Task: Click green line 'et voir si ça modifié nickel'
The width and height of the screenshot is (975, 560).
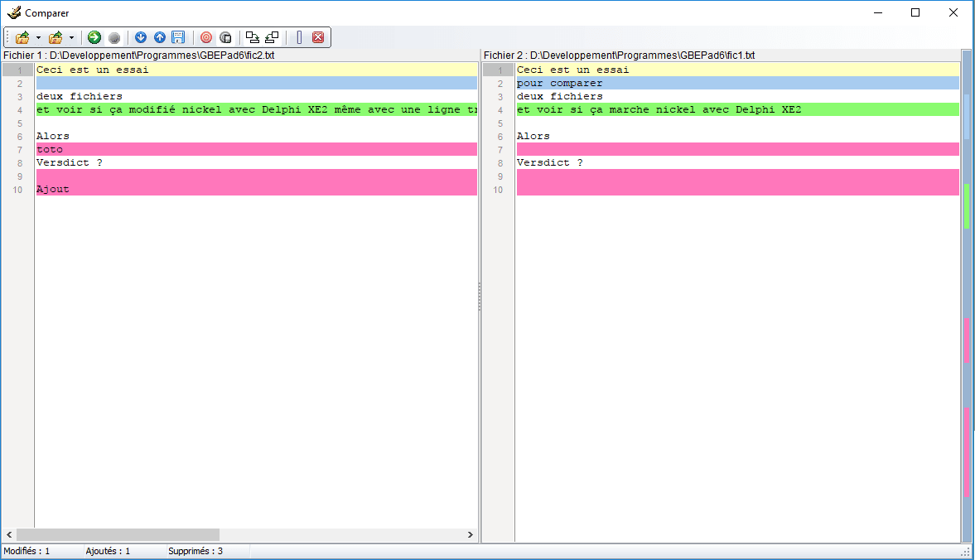Action: pos(256,109)
